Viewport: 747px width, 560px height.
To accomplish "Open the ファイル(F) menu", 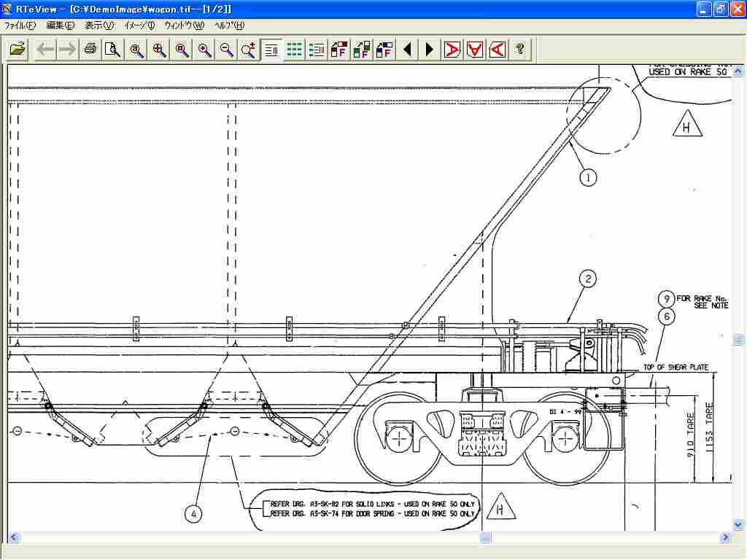I will coord(20,26).
